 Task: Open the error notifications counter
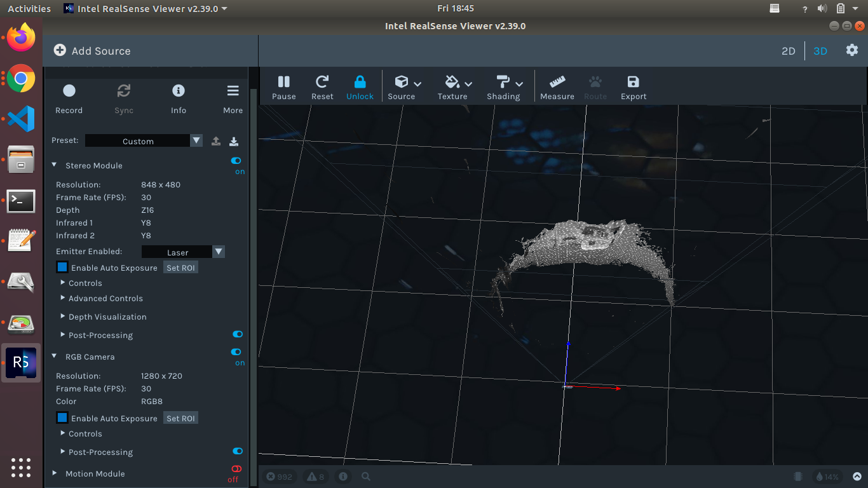280,476
